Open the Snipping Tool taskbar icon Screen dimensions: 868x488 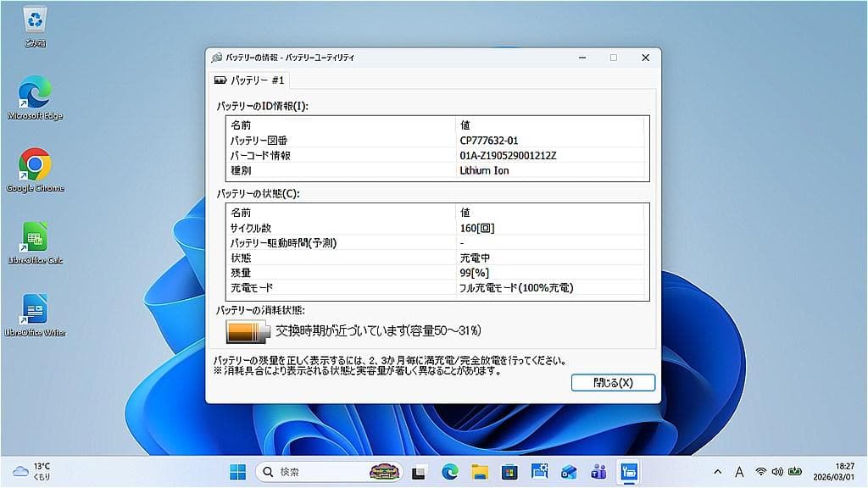[x=539, y=472]
